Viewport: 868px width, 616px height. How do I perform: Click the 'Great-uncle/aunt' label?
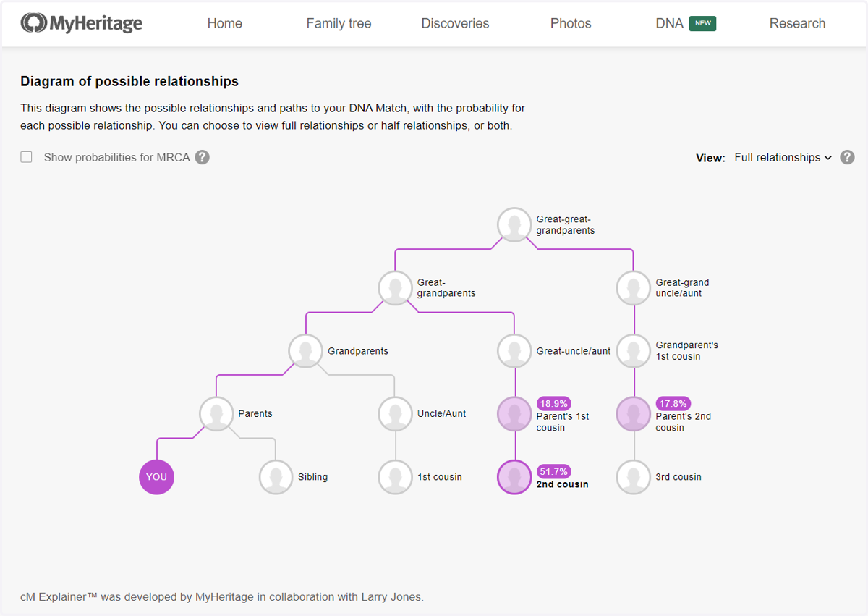tap(574, 351)
